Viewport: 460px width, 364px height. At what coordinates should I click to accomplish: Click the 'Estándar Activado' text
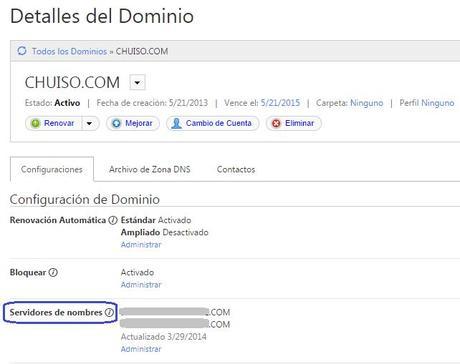[156, 220]
